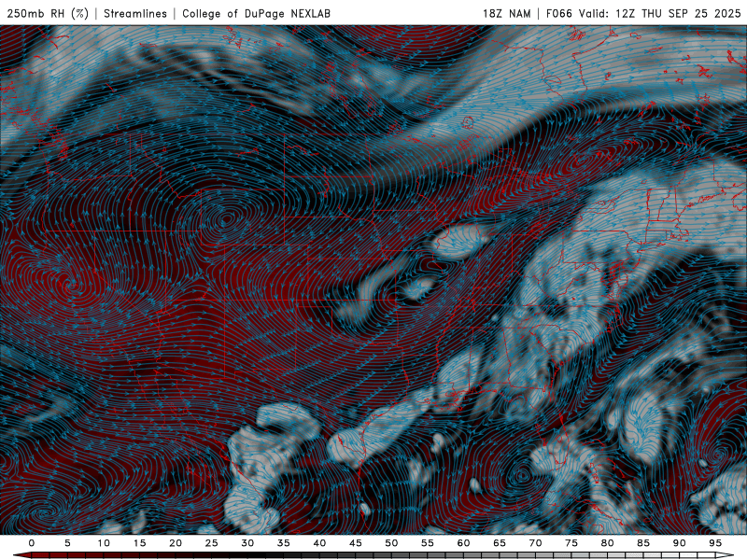Click the "250mb RH (%)" title text

(x=48, y=13)
